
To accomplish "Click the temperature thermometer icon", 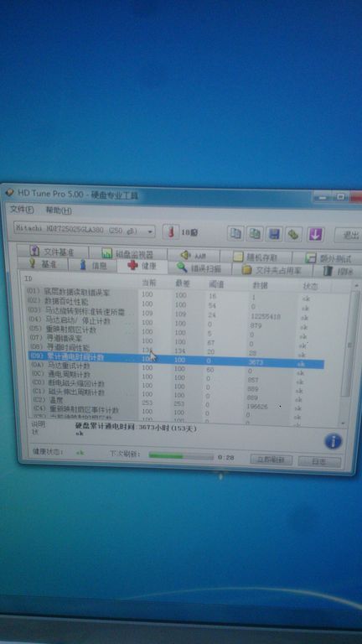I will pos(171,232).
